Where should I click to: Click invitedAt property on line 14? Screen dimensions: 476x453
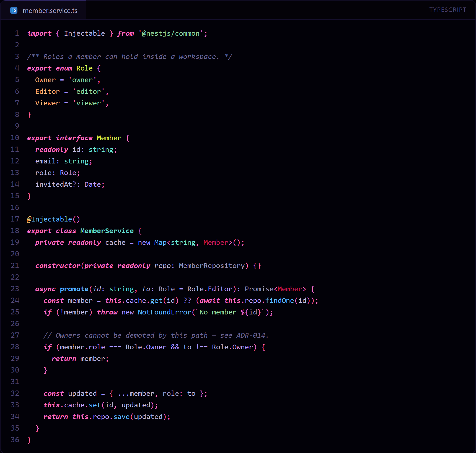[x=54, y=184]
